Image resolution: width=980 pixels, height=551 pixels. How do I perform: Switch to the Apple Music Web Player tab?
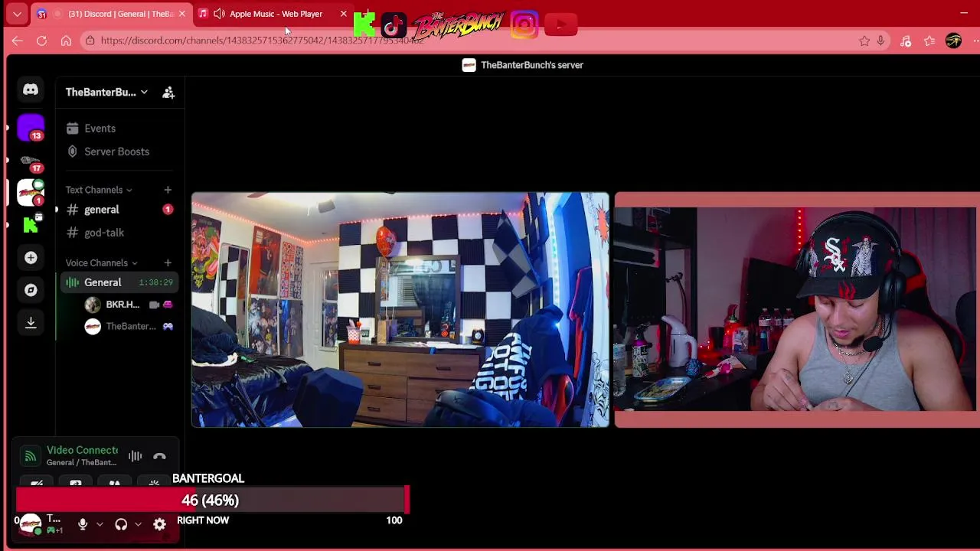(x=272, y=14)
